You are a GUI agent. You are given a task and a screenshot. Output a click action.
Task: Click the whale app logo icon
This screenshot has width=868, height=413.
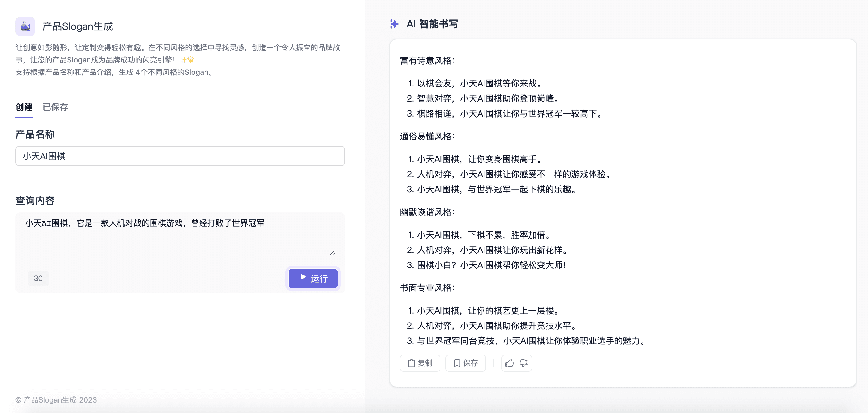(25, 26)
